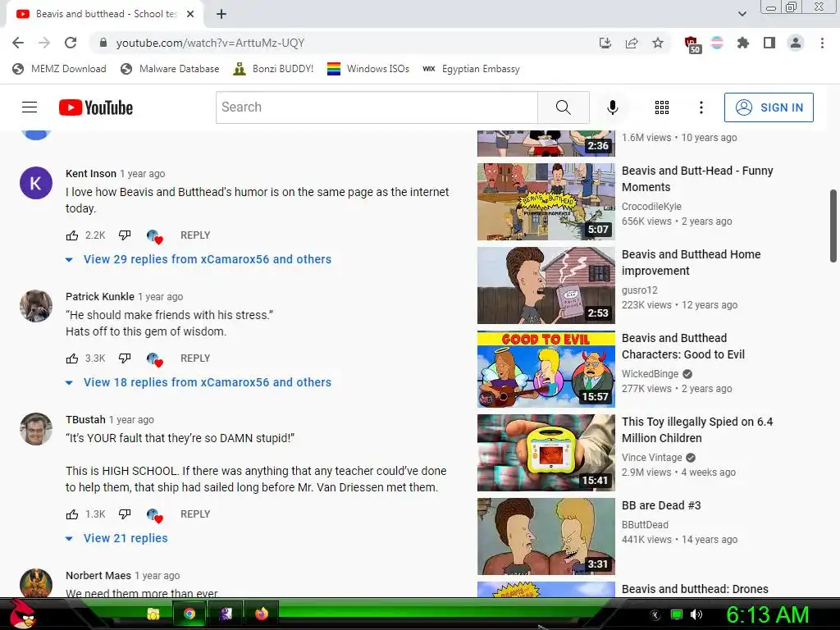The height and width of the screenshot is (630, 840).
Task: Open Malware Database bookmark
Action: pyautogui.click(x=171, y=69)
